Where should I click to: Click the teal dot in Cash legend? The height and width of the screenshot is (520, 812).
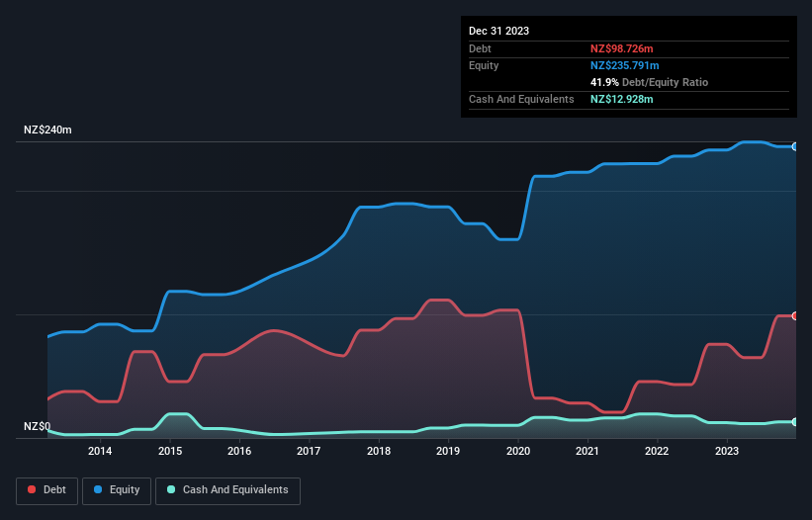171,489
